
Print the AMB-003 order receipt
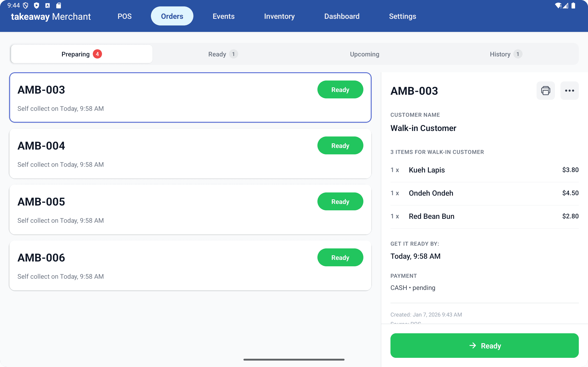546,91
